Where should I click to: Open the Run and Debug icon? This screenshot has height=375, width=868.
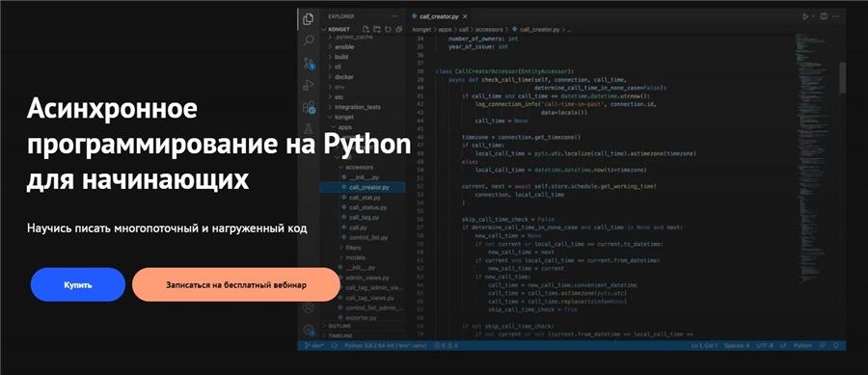309,85
